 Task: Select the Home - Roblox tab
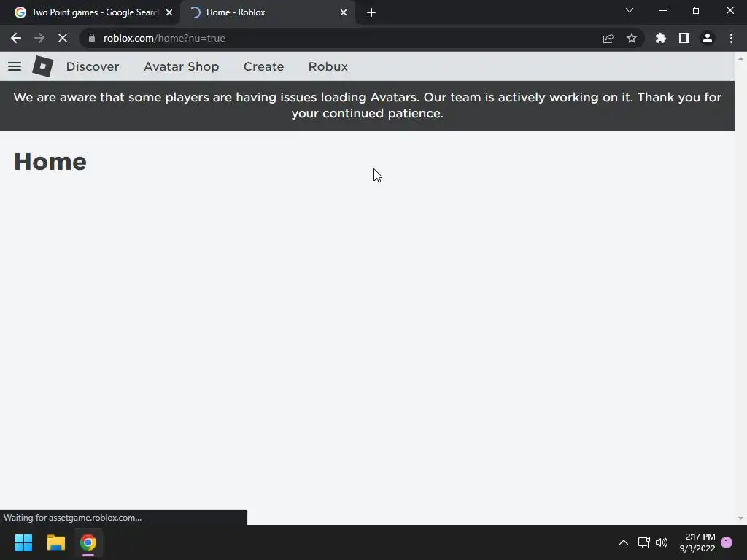click(267, 12)
